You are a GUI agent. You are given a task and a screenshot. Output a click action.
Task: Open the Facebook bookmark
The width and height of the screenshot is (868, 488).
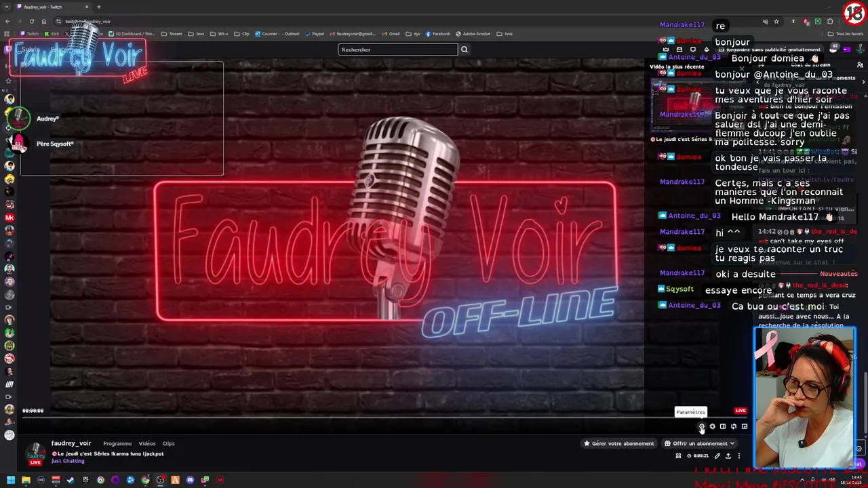438,34
